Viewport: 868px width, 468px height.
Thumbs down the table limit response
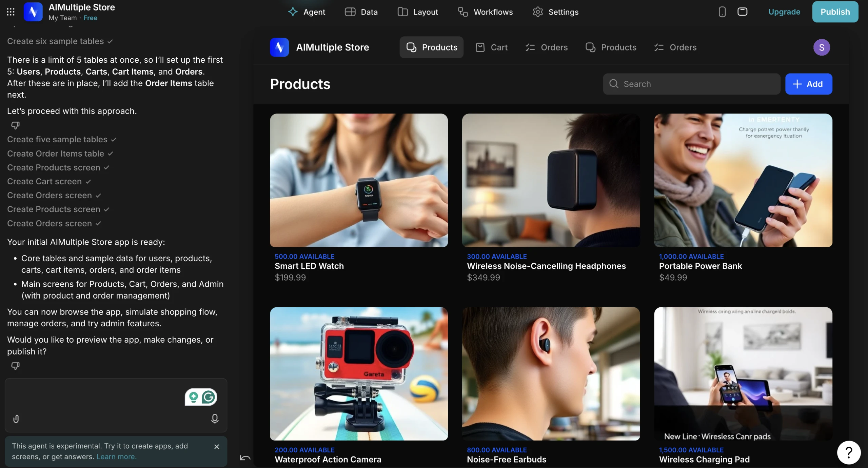(x=15, y=125)
